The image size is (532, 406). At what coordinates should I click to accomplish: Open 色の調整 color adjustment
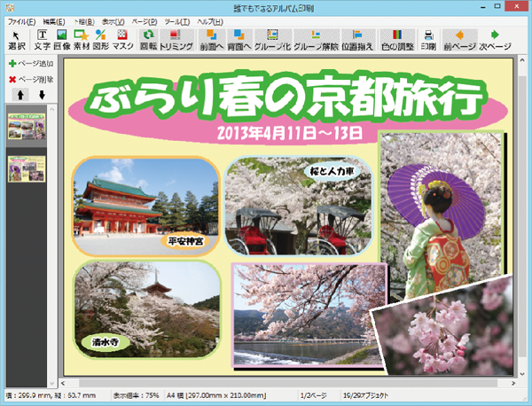pyautogui.click(x=397, y=39)
